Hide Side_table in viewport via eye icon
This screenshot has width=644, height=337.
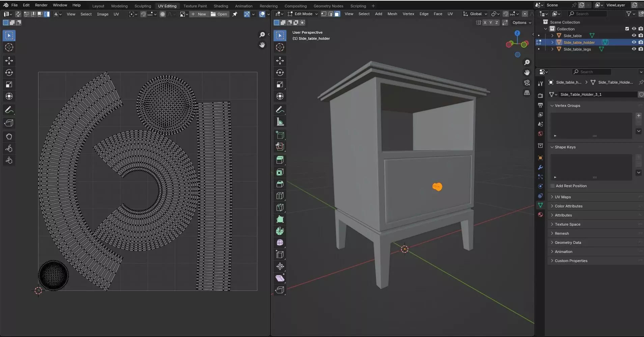pyautogui.click(x=634, y=35)
